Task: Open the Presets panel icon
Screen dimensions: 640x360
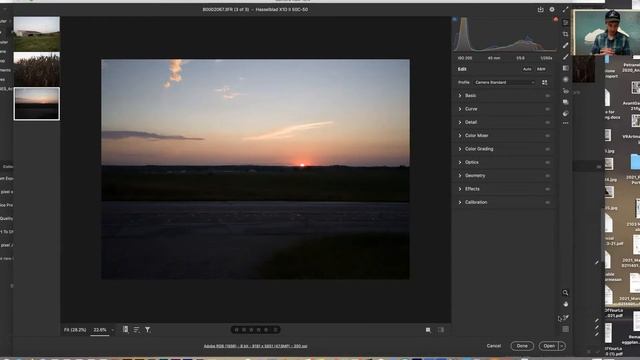Action: pos(565,113)
